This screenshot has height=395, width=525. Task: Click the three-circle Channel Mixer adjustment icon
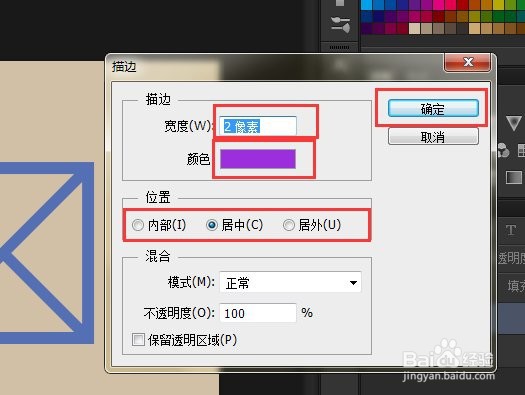click(x=503, y=150)
